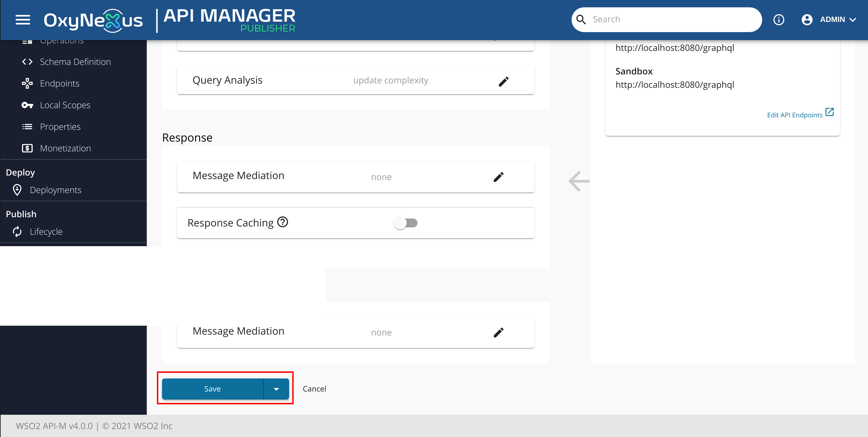The image size is (868, 437).
Task: Click Response Caching help icon
Action: click(282, 222)
